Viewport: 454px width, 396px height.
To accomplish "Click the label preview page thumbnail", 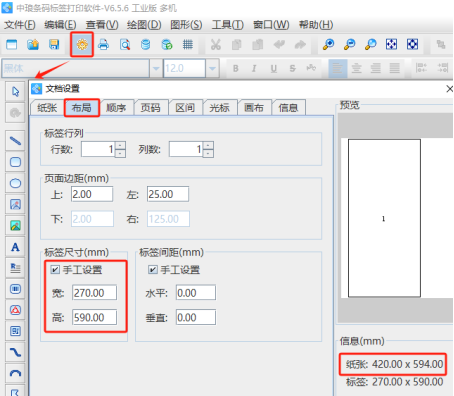I will (384, 218).
